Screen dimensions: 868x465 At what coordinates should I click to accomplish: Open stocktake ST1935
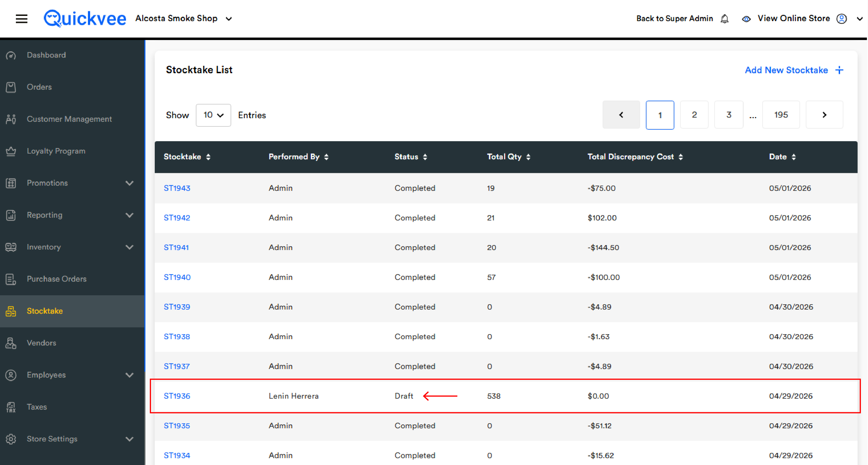click(x=177, y=426)
